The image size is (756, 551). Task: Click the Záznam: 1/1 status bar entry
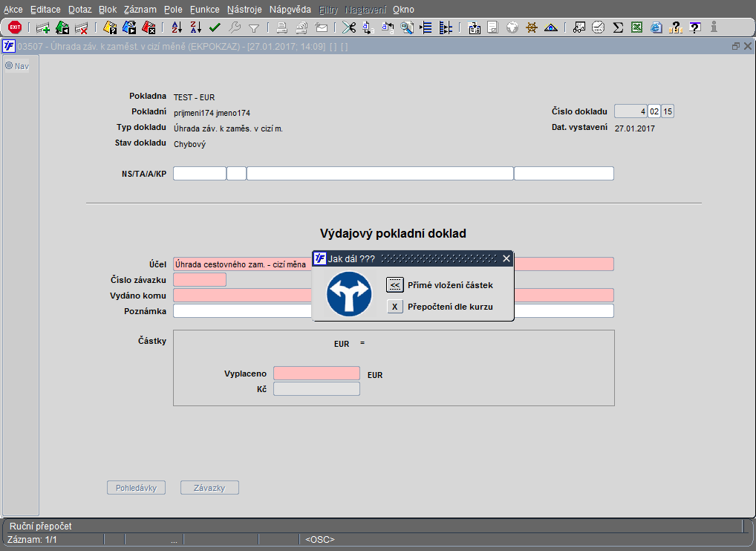click(x=32, y=539)
